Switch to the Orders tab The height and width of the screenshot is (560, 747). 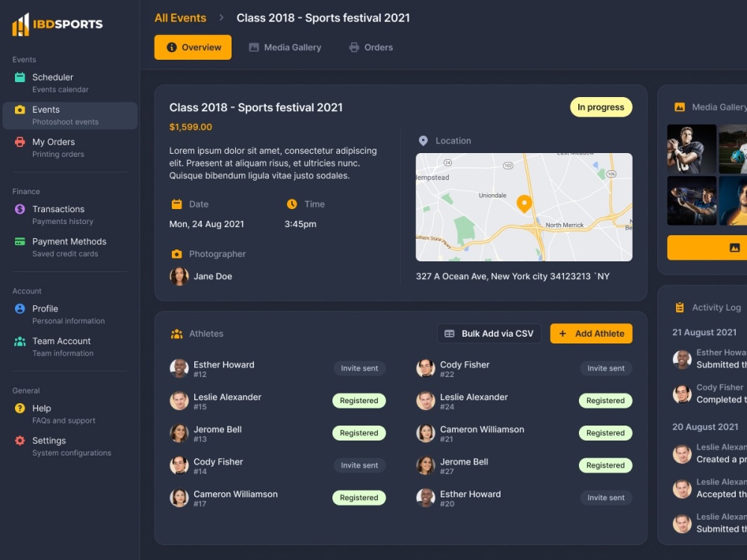[371, 47]
